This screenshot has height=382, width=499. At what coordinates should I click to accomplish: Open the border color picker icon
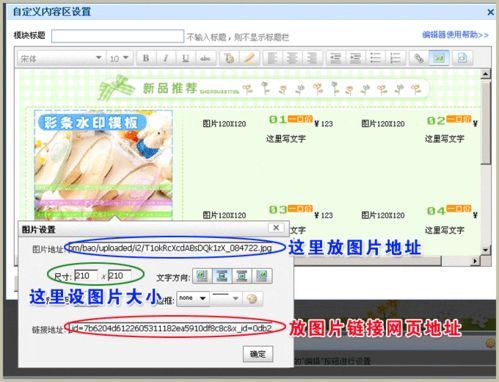pos(253,299)
